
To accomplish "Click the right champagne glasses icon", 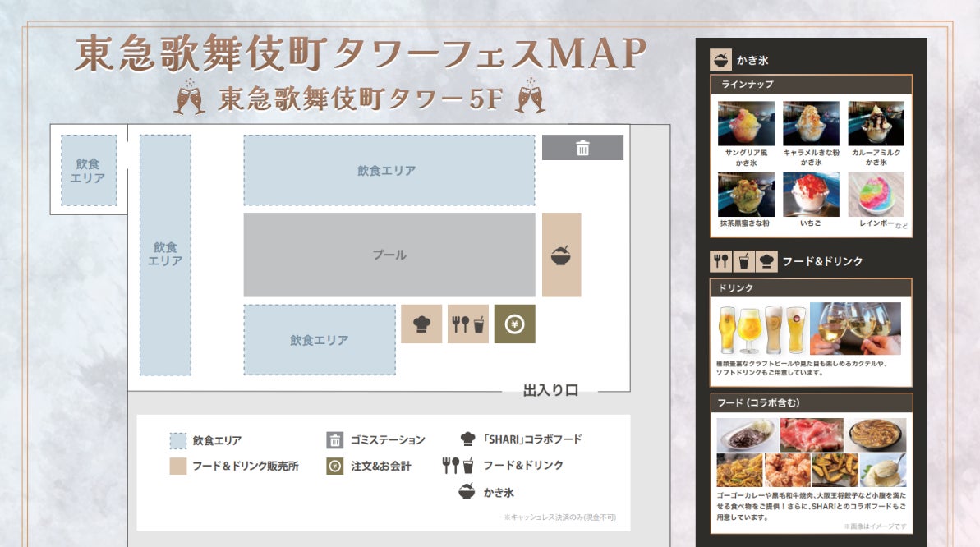I will 529,95.
